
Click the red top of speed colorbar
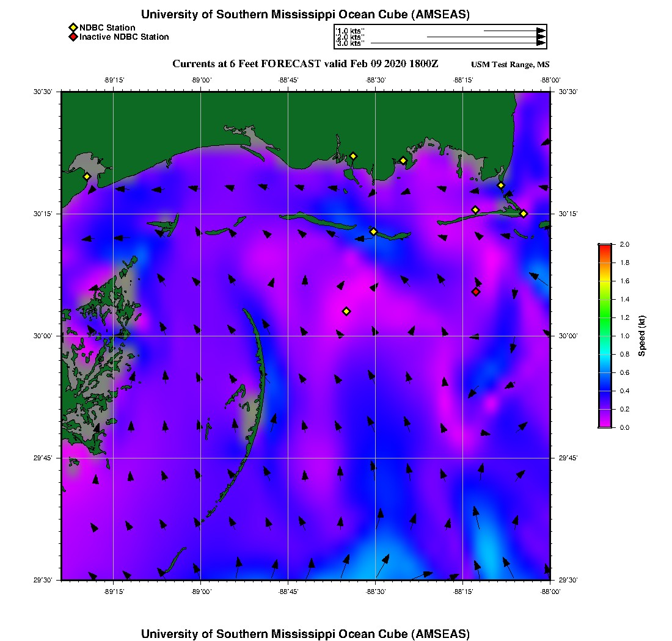pos(604,247)
